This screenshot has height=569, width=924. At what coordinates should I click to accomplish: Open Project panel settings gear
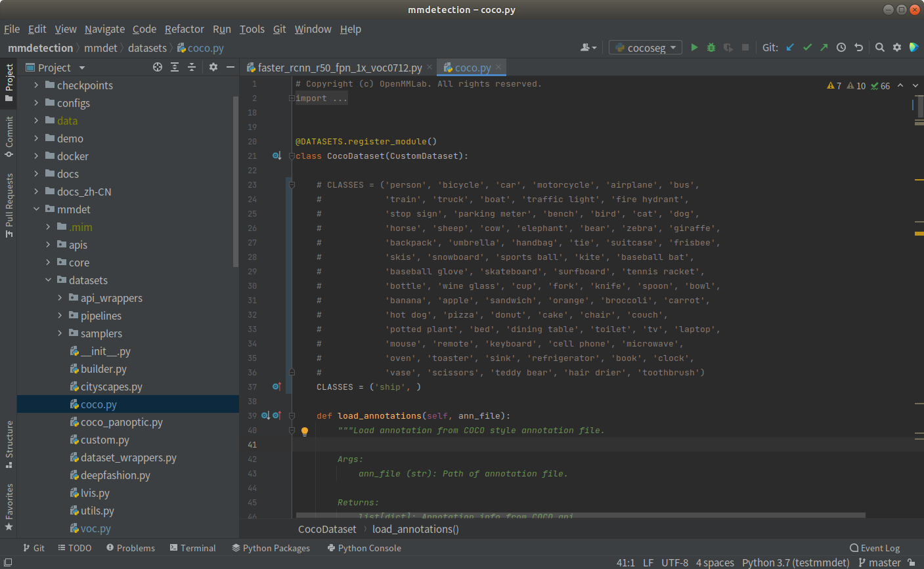[x=213, y=67]
